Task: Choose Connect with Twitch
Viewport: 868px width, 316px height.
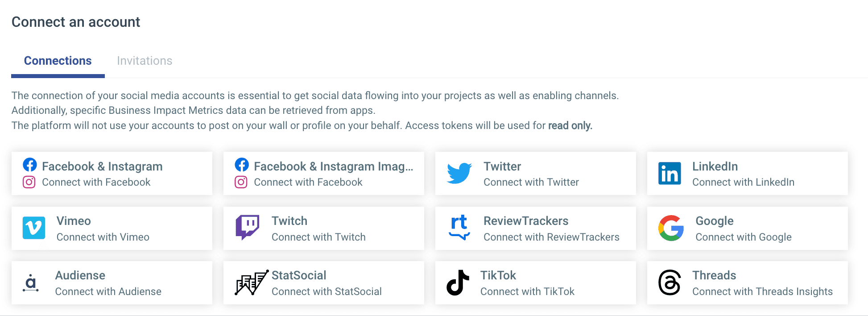Action: pos(318,237)
